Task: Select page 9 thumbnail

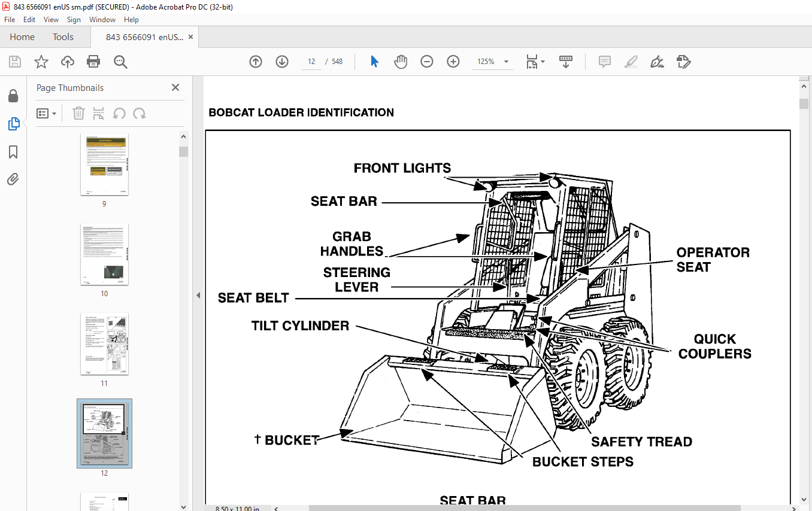Action: click(104, 165)
